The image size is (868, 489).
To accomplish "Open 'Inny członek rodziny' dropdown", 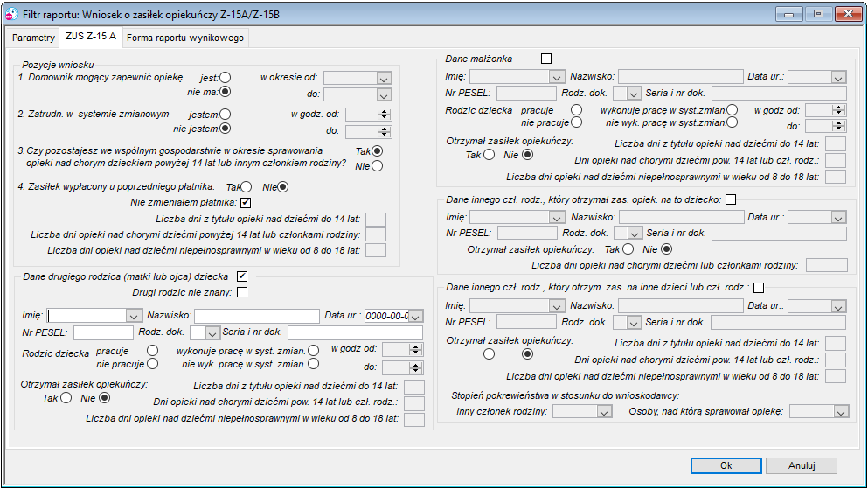I will (604, 411).
